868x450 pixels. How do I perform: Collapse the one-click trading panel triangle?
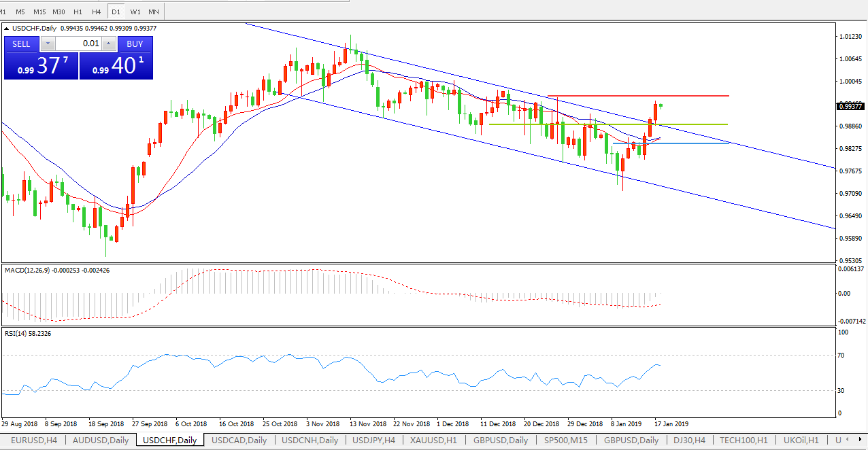coord(7,29)
